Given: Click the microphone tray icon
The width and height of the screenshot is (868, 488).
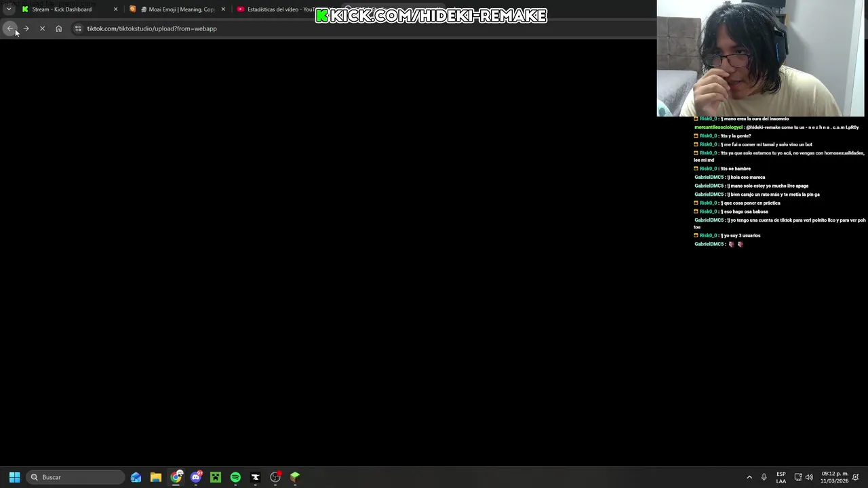Looking at the screenshot, I should pyautogui.click(x=764, y=477).
